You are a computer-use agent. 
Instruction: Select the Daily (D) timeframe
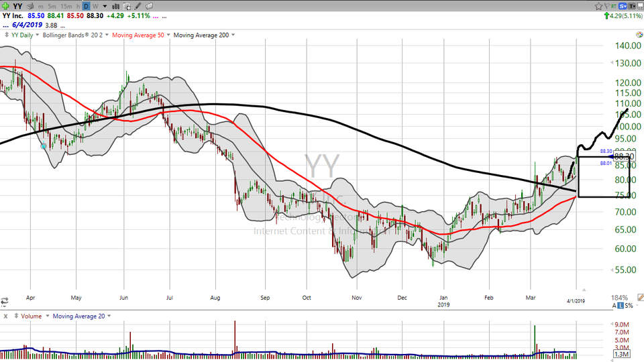click(x=87, y=6)
